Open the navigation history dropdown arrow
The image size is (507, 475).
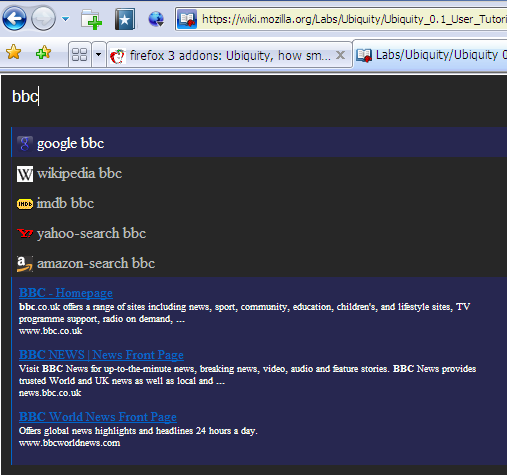[66, 19]
